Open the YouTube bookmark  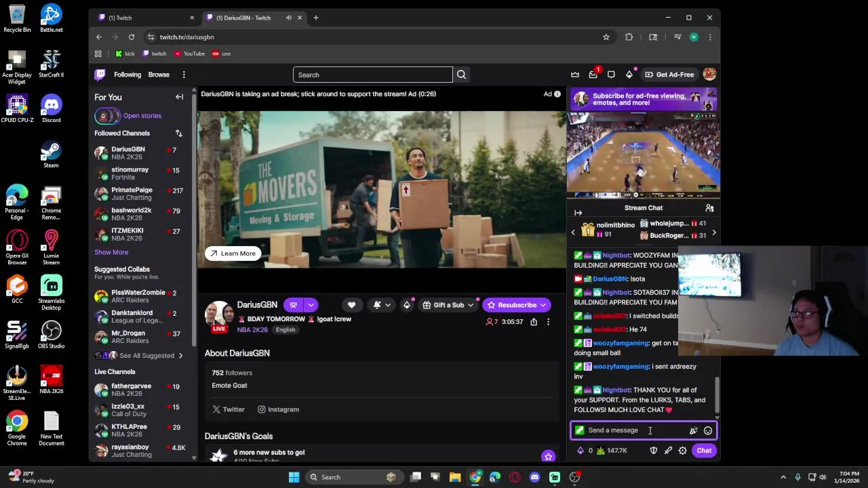[189, 54]
